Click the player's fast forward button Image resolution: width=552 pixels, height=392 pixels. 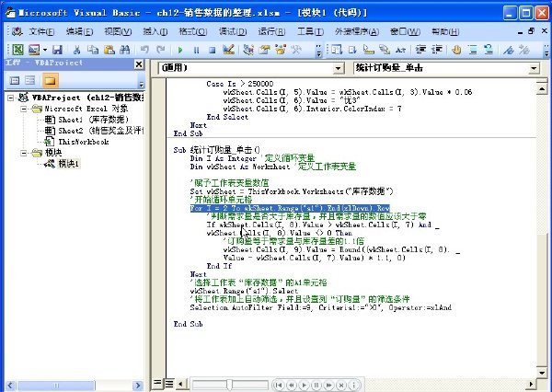[329, 385]
